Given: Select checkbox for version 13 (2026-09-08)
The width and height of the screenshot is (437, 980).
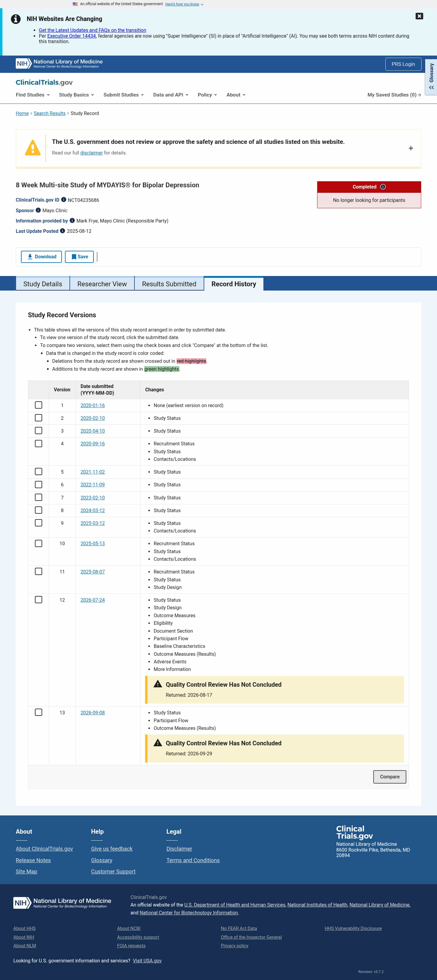Looking at the screenshot, I should click(x=39, y=712).
